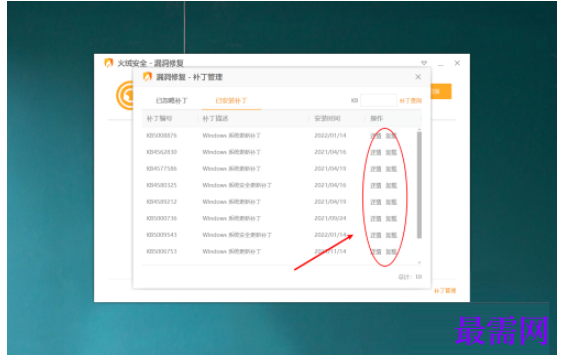This screenshot has width=567, height=362.
Task: Click 卸载 on the KB5009543 row
Action: [x=391, y=235]
